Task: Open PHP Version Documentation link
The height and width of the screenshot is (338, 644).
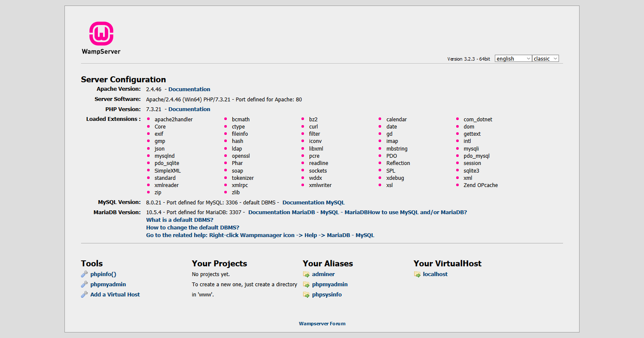Action: coord(189,109)
